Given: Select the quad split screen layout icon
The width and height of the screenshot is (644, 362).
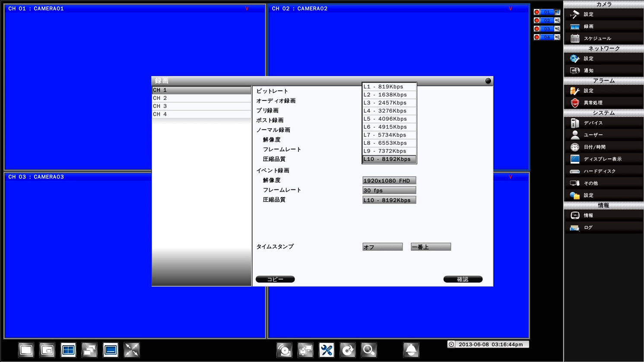Looking at the screenshot, I should tap(68, 350).
